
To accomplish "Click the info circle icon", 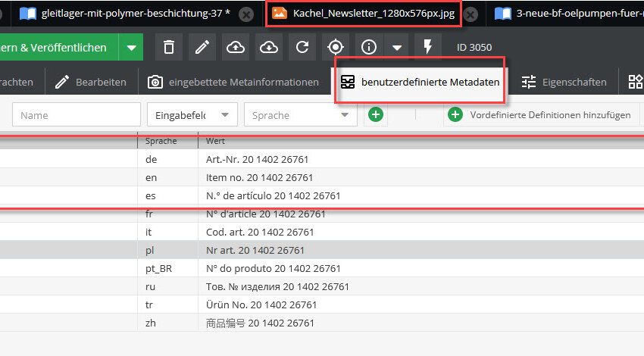I will tap(370, 48).
